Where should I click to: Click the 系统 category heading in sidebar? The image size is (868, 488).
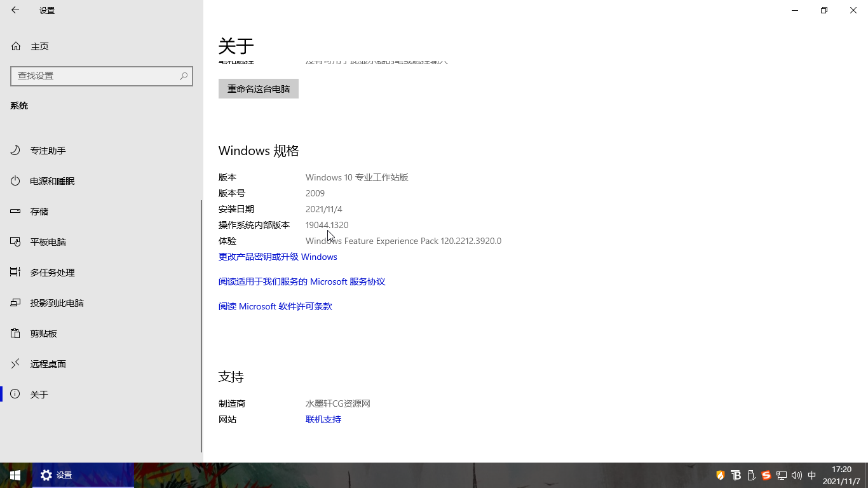(x=19, y=105)
